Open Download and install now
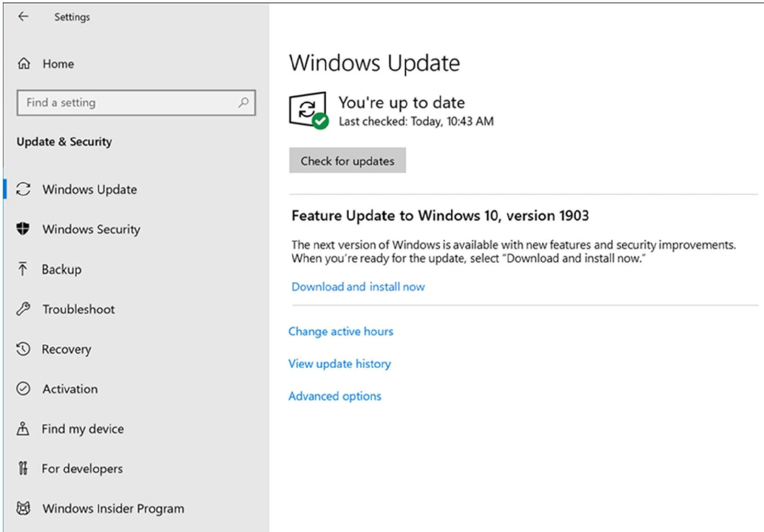764x532 pixels. [x=357, y=286]
